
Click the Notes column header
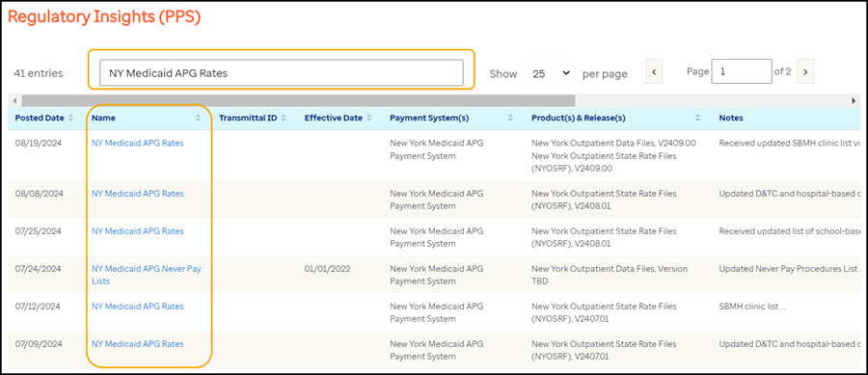pos(731,118)
